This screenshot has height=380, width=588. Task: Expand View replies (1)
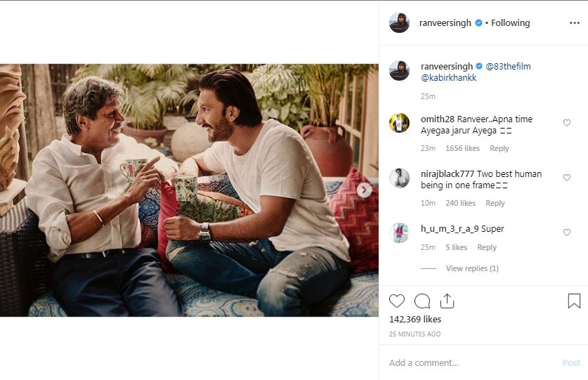click(x=471, y=268)
